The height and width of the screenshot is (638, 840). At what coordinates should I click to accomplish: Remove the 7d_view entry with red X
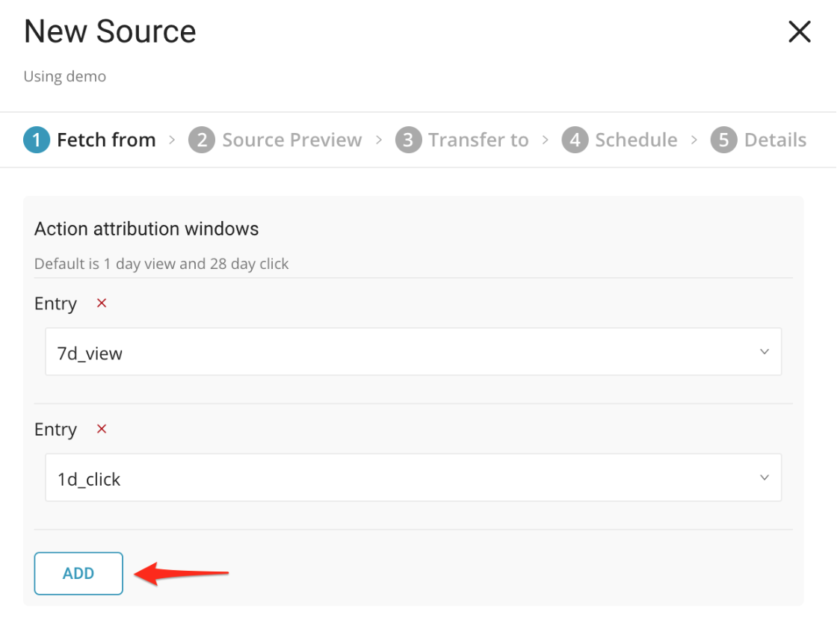102,303
